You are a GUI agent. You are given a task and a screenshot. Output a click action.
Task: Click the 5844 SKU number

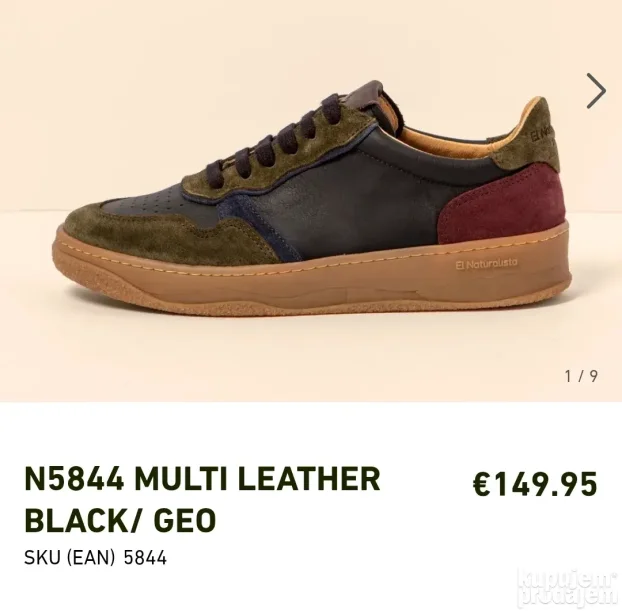coord(145,557)
